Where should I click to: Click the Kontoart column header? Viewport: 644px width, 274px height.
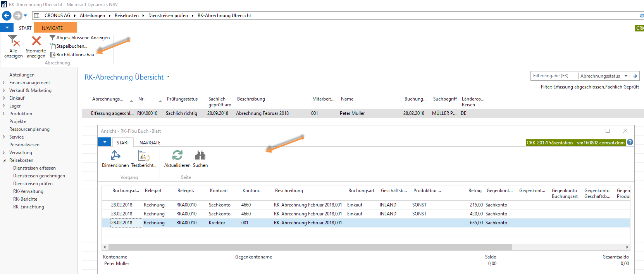[219, 191]
